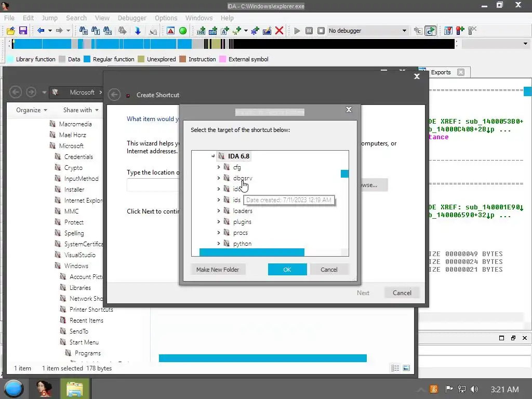Click the gray delete breakpoint icon
The height and width of the screenshot is (399, 532).
pos(472,31)
